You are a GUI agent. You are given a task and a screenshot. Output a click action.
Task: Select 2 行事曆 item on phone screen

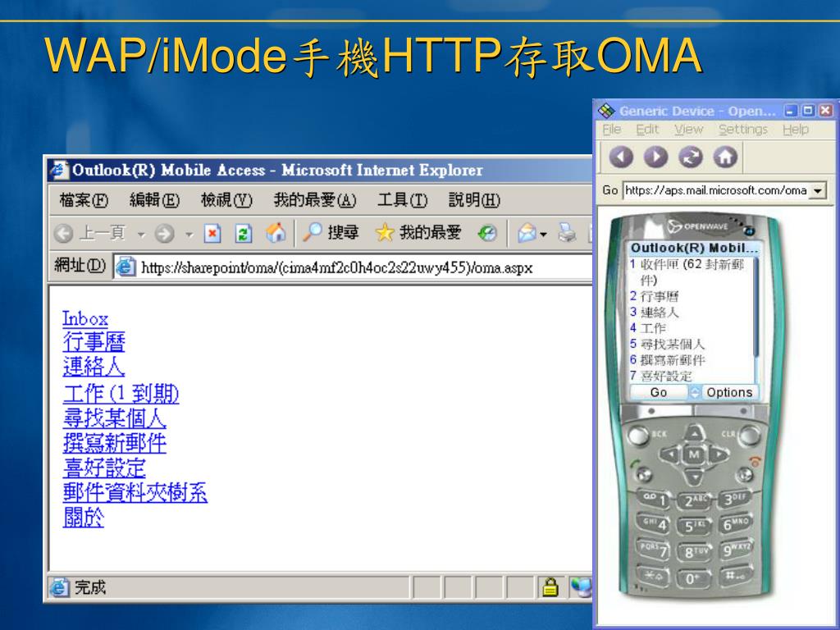pos(654,296)
